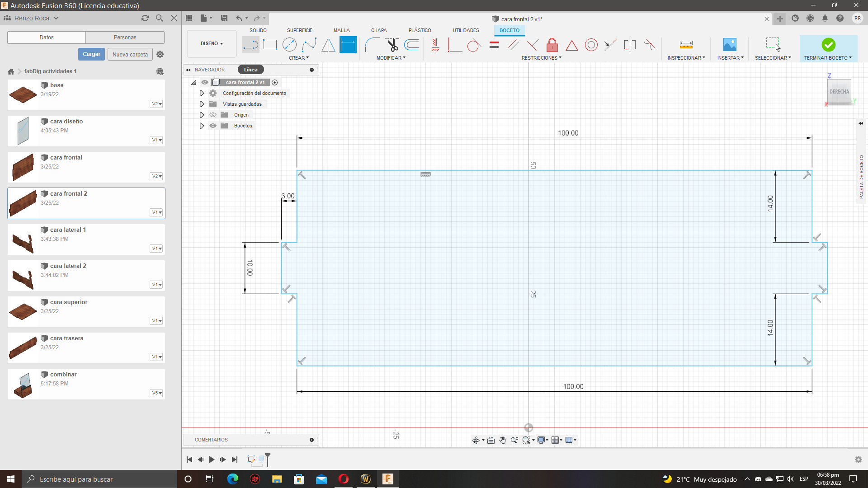
Task: Activate the Fix/Unfix lock constraint
Action: tap(552, 45)
